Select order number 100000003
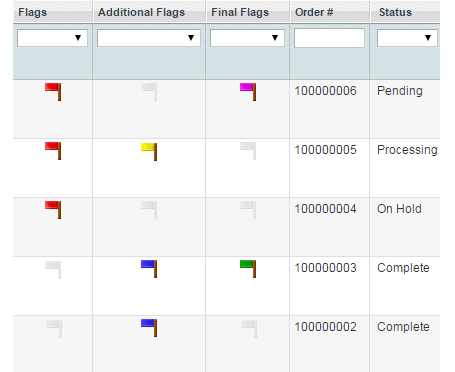Viewport: 455px width, 372px height. (325, 268)
